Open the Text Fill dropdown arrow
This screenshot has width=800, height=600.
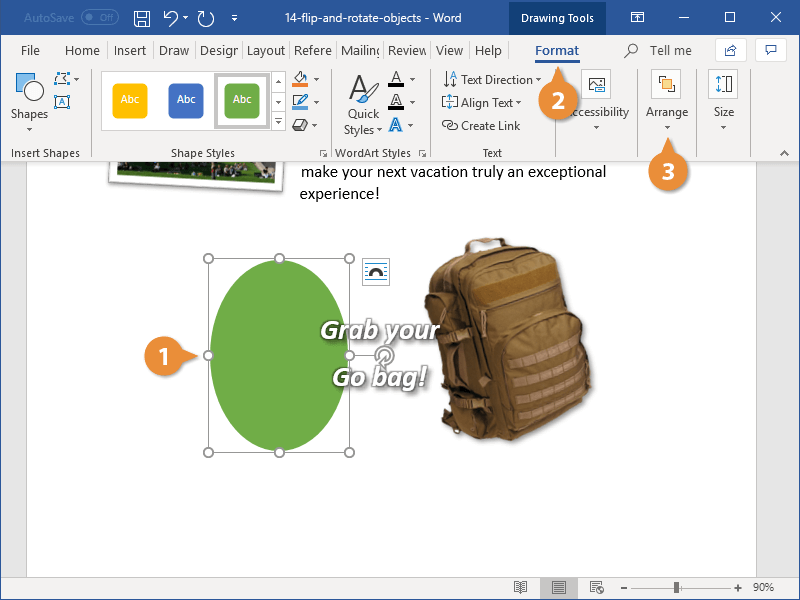[x=412, y=80]
